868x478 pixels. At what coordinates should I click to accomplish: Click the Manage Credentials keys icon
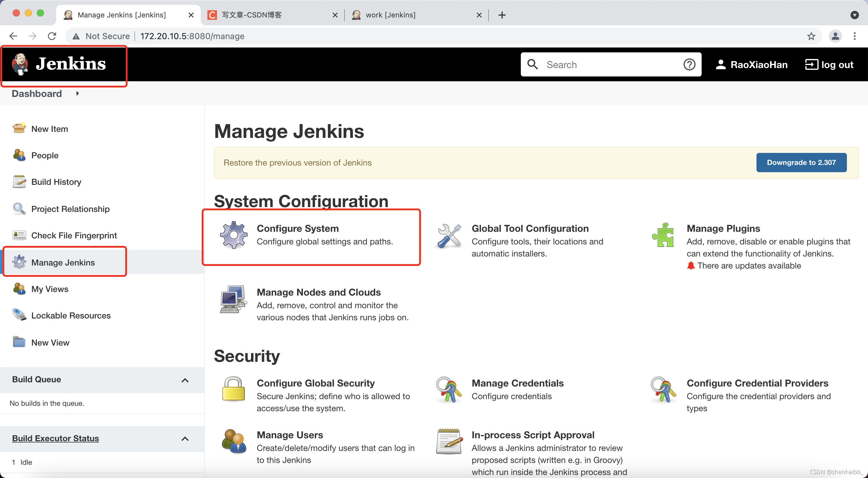click(x=448, y=390)
